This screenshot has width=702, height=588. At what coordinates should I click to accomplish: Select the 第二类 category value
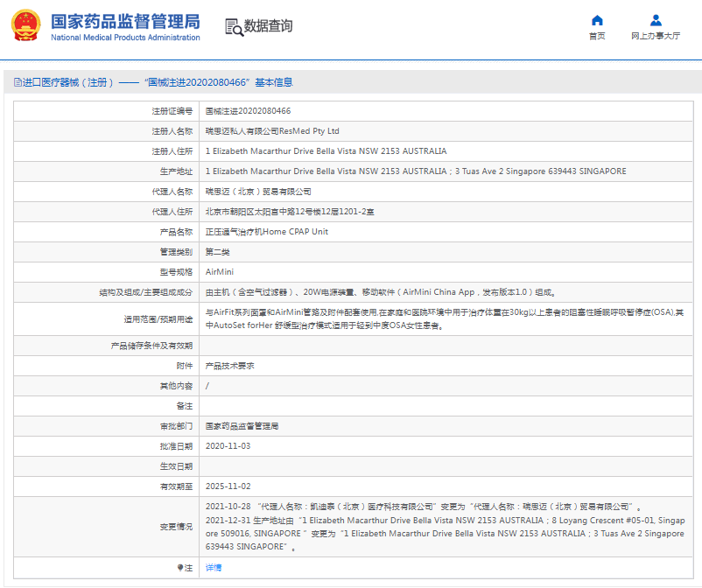tap(218, 252)
